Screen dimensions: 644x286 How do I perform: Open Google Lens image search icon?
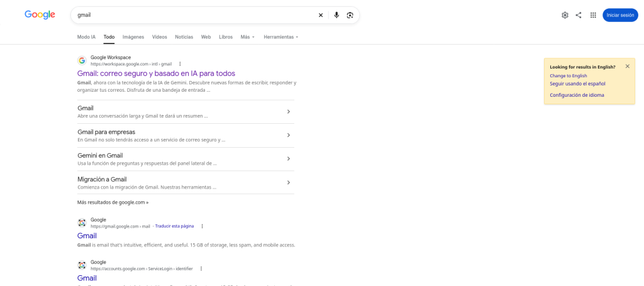coord(350,15)
